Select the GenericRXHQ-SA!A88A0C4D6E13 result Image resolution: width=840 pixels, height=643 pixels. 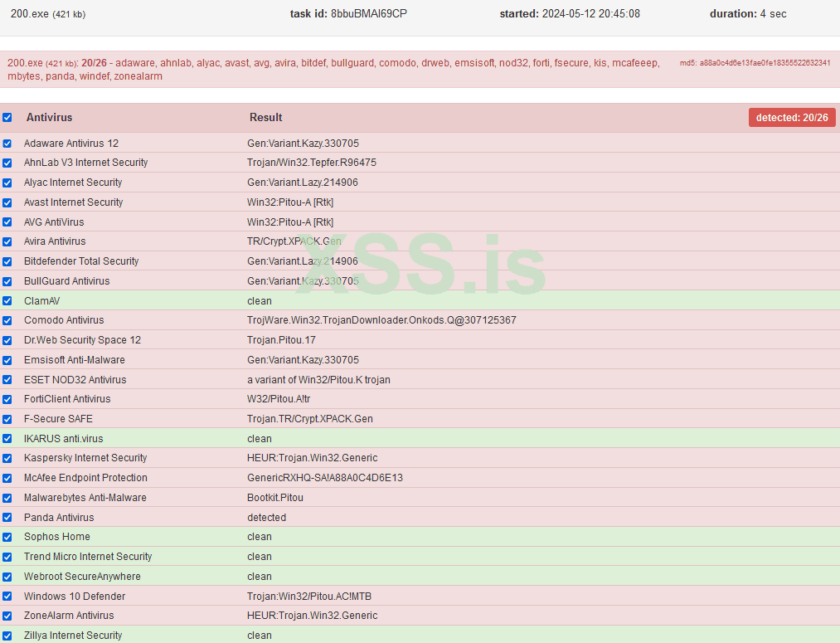(x=325, y=477)
